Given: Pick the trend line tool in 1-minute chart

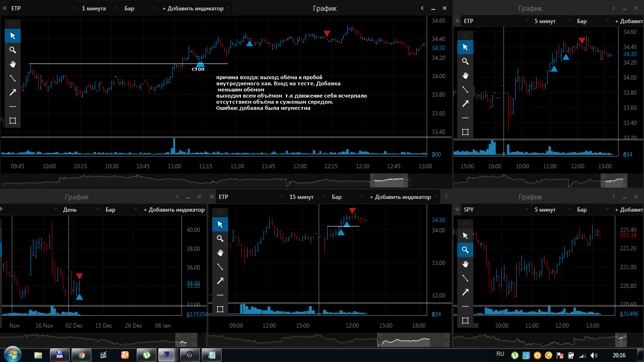Looking at the screenshot, I should point(13,78).
